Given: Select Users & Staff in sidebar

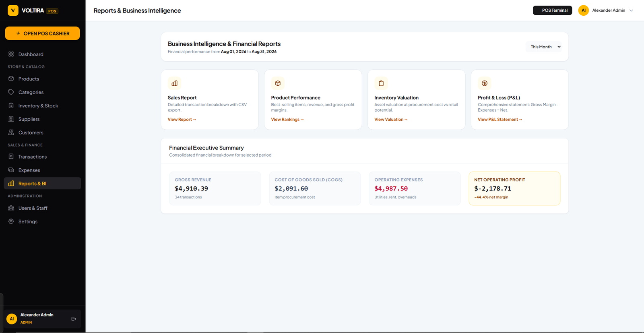Looking at the screenshot, I should 42,208.
